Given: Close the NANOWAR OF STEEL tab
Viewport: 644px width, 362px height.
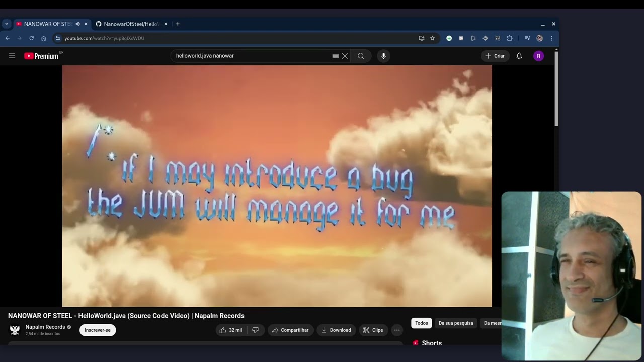Looking at the screenshot, I should coord(86,24).
